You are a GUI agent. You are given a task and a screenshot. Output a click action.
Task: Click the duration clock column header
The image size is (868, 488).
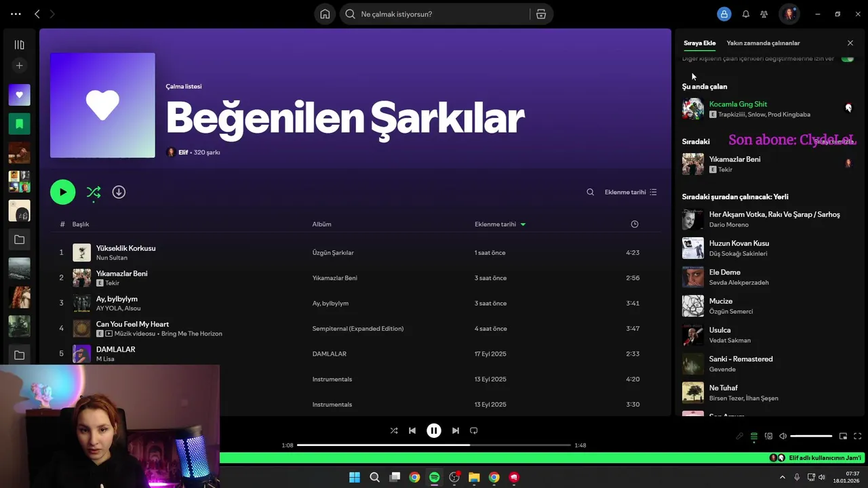tap(635, 224)
